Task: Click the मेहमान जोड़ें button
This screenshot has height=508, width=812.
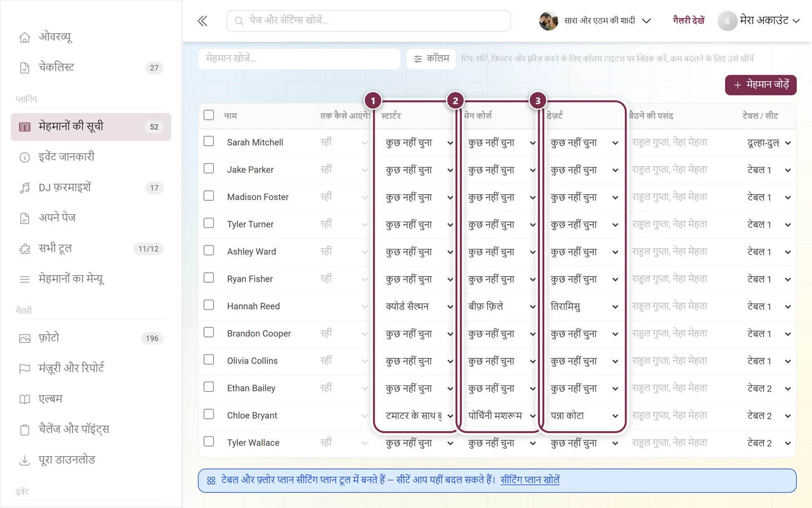Action: (x=761, y=85)
